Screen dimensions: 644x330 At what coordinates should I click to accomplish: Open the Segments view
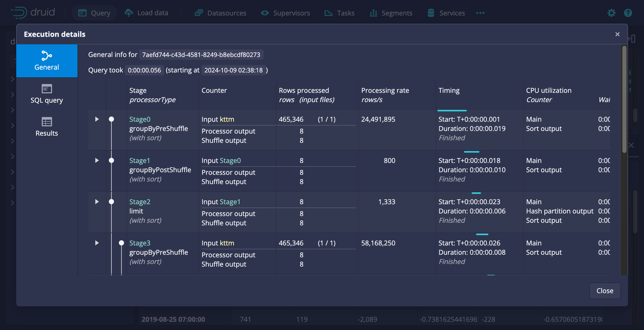391,13
